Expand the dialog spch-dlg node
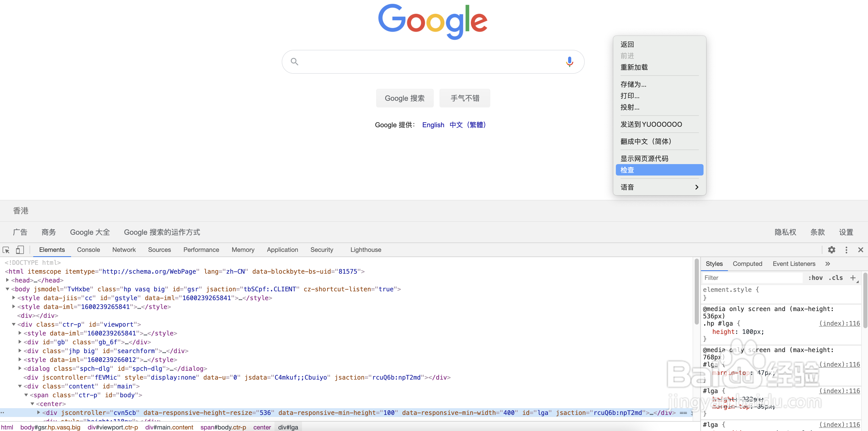 pos(20,368)
